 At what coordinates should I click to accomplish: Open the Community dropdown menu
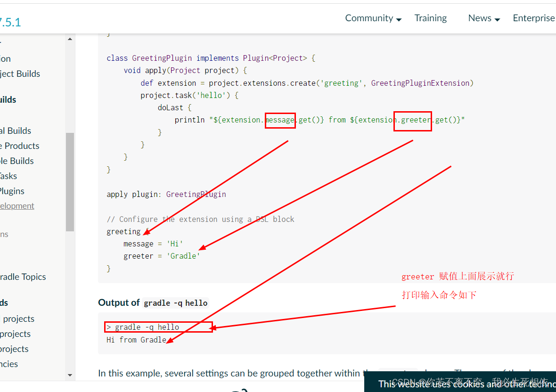tap(373, 18)
